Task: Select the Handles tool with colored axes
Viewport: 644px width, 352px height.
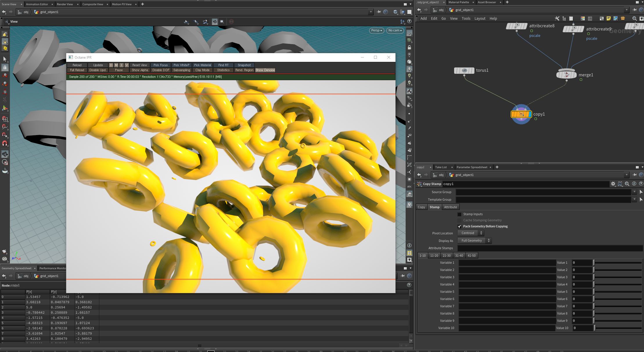Action: (x=5, y=108)
